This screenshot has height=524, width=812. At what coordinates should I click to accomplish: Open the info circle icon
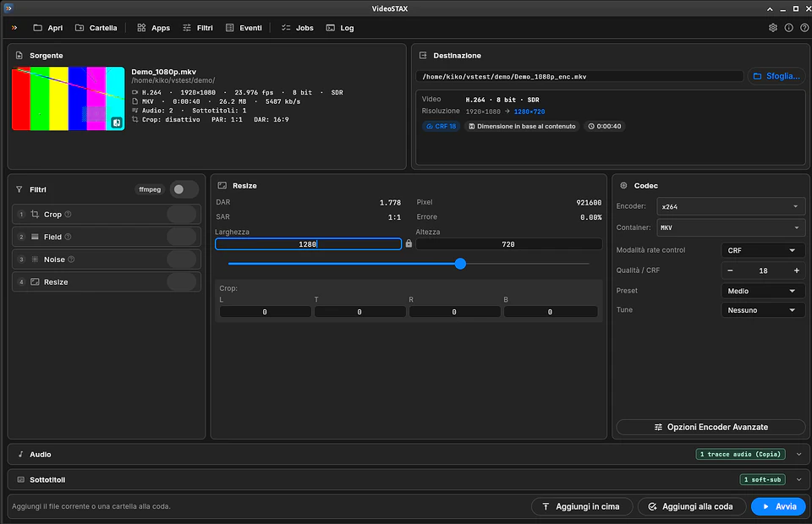(788, 28)
